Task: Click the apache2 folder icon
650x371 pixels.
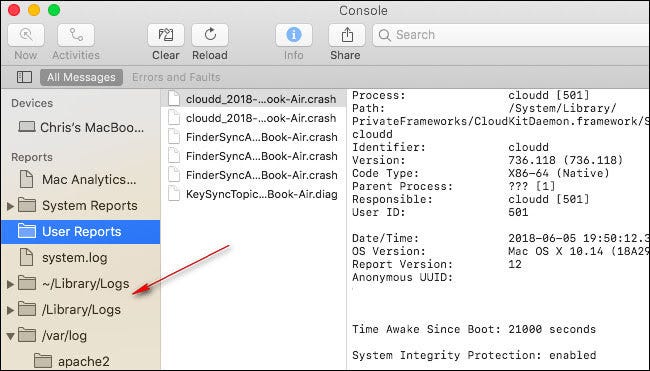Action: click(43, 361)
